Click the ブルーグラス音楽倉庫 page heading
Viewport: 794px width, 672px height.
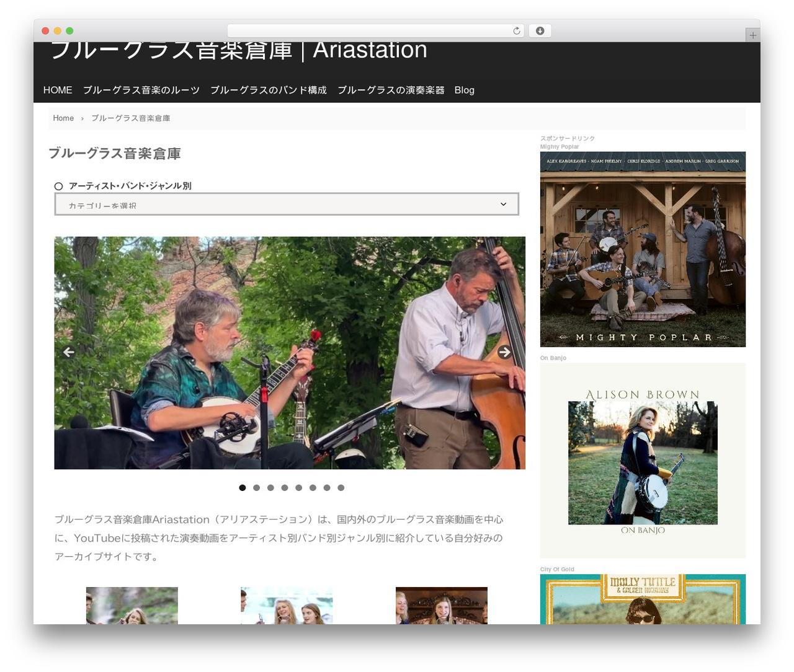pyautogui.click(x=115, y=154)
